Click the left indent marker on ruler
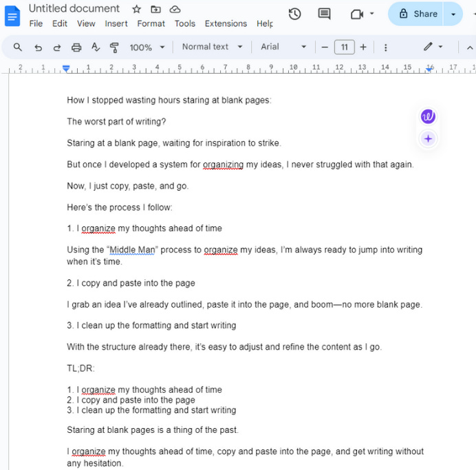 [x=66, y=69]
